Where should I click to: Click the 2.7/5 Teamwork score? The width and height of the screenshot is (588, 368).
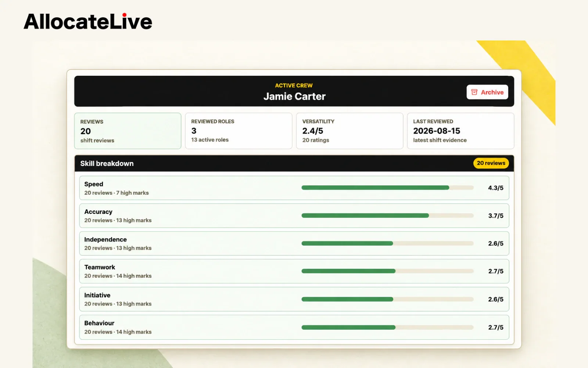(496, 271)
